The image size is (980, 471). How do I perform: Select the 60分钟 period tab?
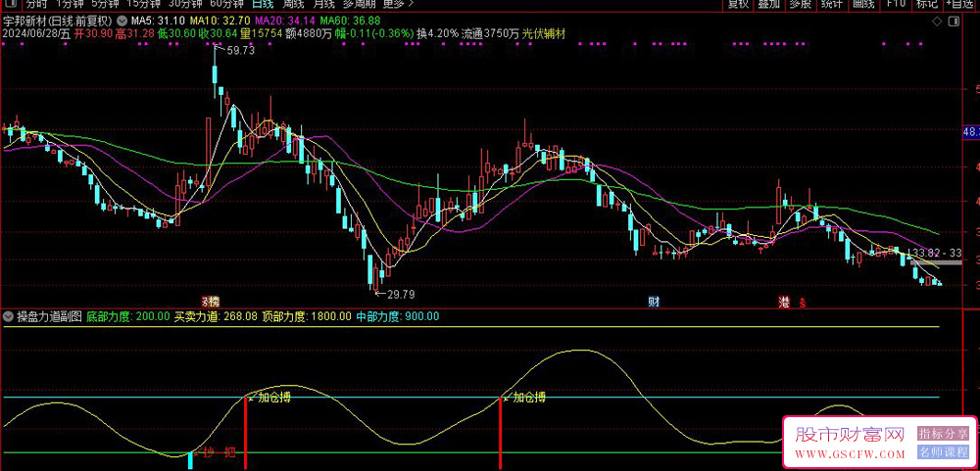pyautogui.click(x=226, y=4)
